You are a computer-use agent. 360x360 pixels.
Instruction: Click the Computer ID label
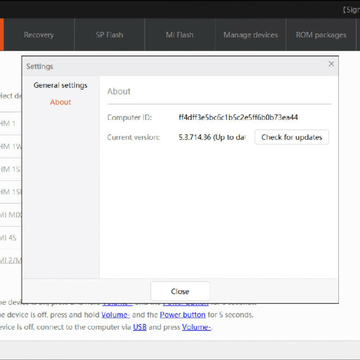[x=130, y=117]
